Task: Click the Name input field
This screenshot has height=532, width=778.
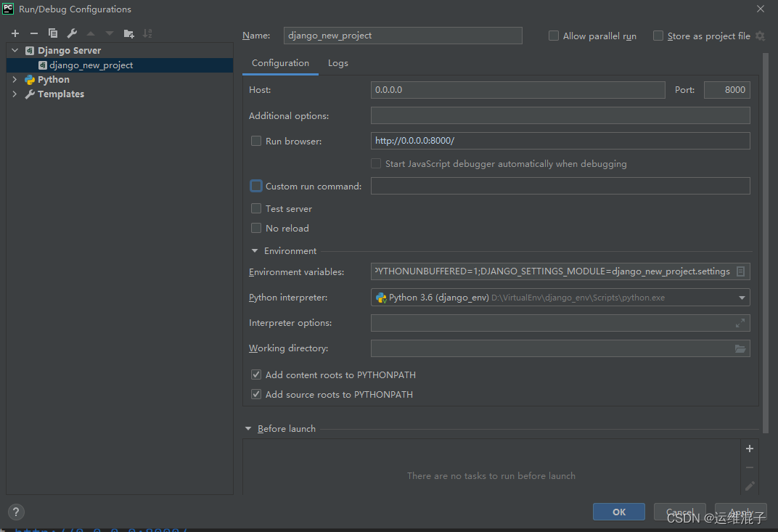Action: [403, 36]
